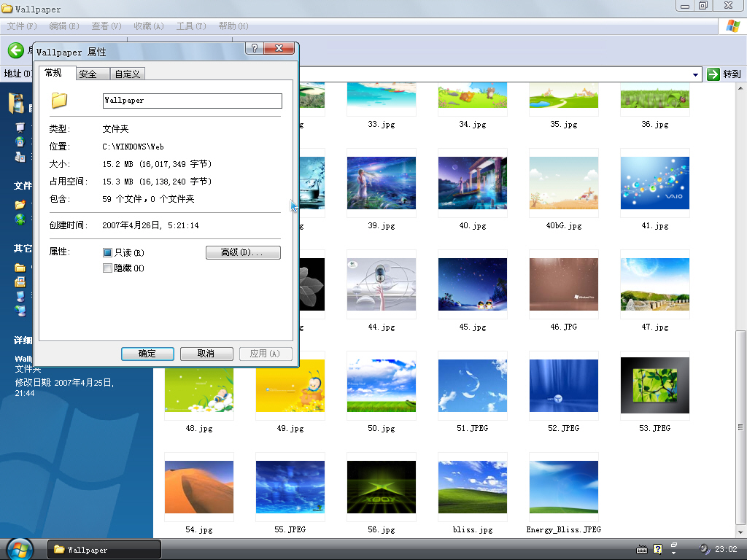Select the 41.jpg VAIO thumbnail
The width and height of the screenshot is (747, 560).
655,183
